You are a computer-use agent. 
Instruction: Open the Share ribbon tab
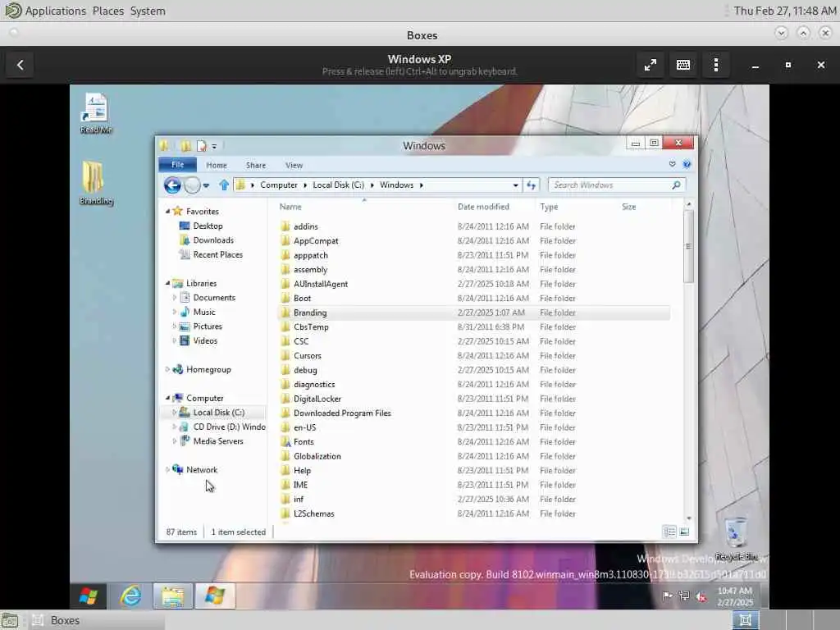click(x=256, y=165)
